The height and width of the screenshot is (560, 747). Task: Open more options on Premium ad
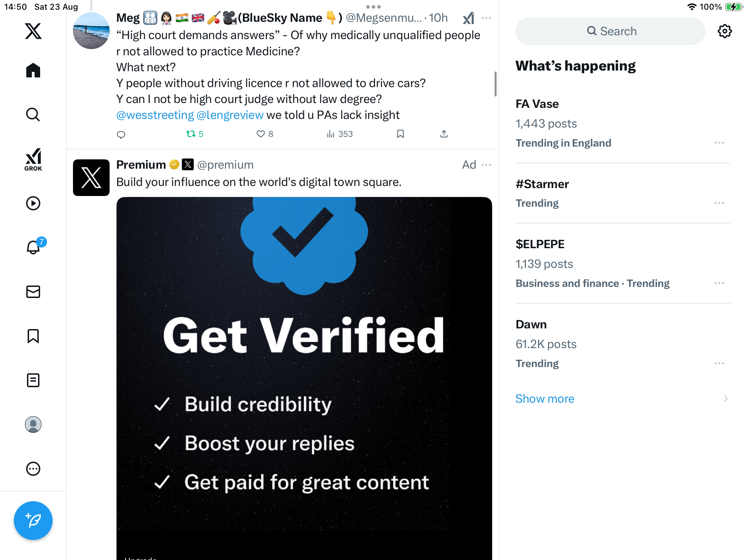[x=486, y=165]
